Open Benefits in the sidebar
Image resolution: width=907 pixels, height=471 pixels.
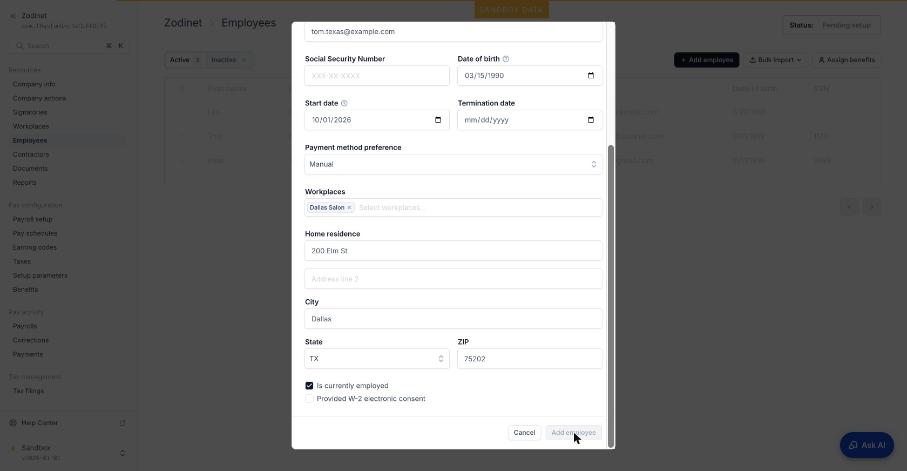[25, 290]
